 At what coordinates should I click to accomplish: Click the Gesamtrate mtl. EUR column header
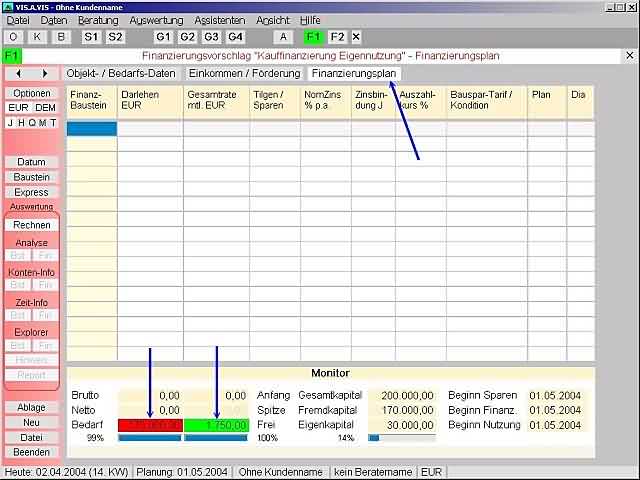(x=216, y=102)
